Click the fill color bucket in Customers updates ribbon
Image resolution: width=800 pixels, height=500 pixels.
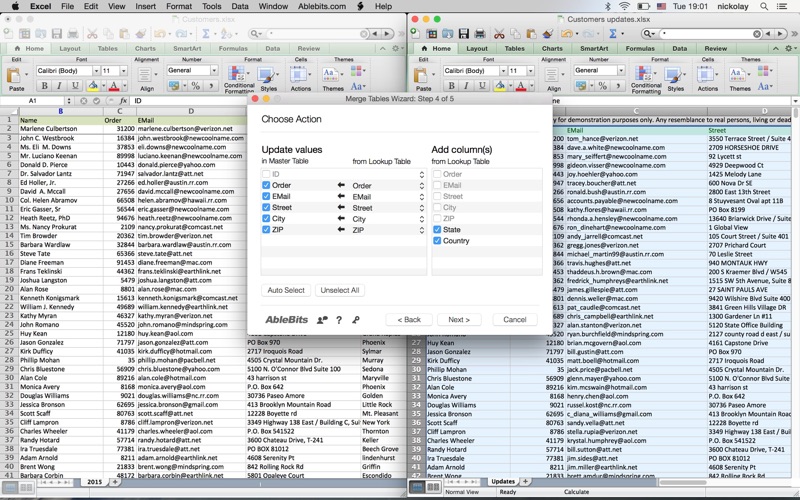click(x=499, y=85)
